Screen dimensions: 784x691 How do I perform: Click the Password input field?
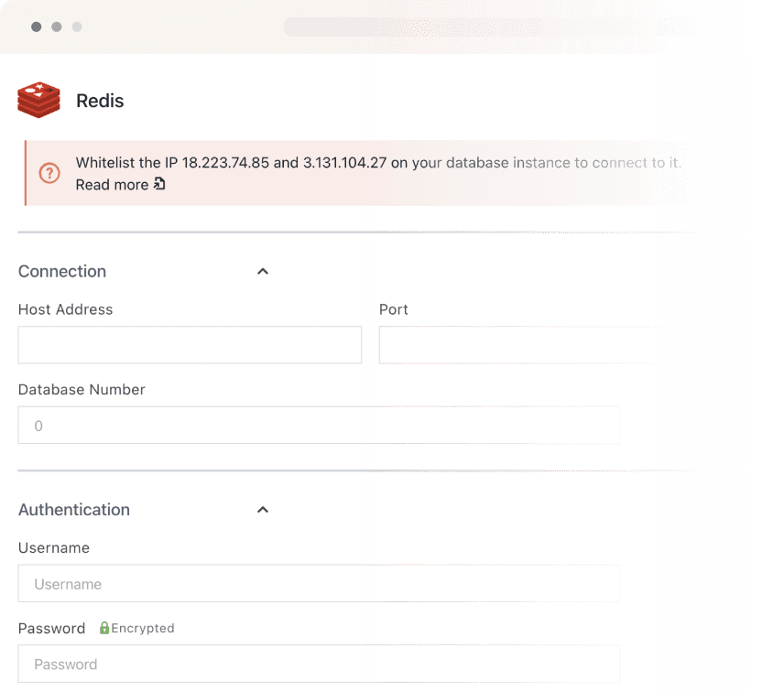click(x=319, y=664)
